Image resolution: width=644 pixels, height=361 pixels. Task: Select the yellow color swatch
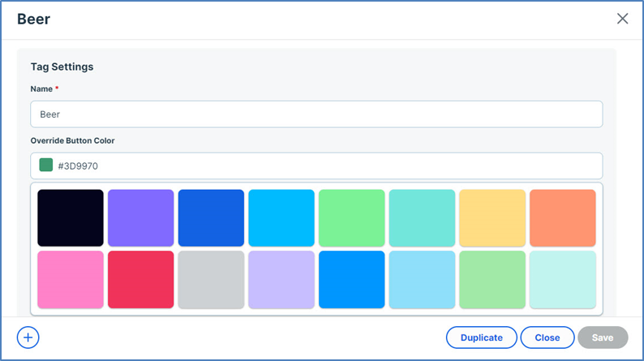(x=492, y=217)
